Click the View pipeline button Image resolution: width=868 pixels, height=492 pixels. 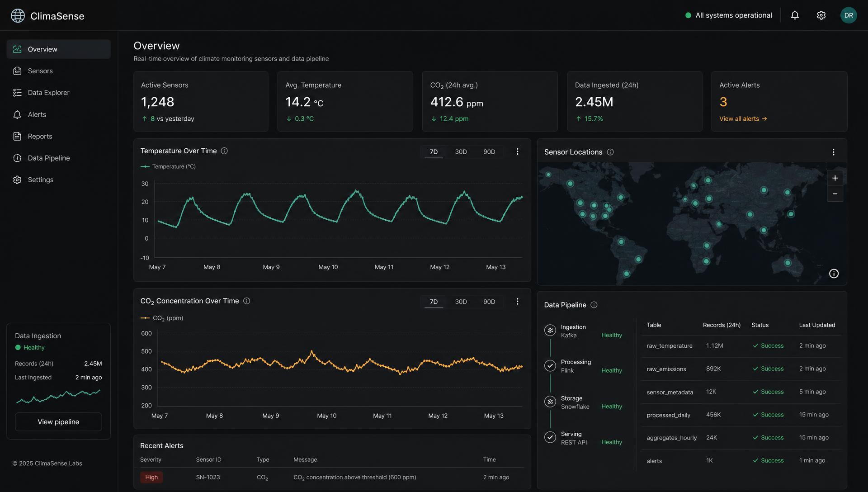pos(58,422)
